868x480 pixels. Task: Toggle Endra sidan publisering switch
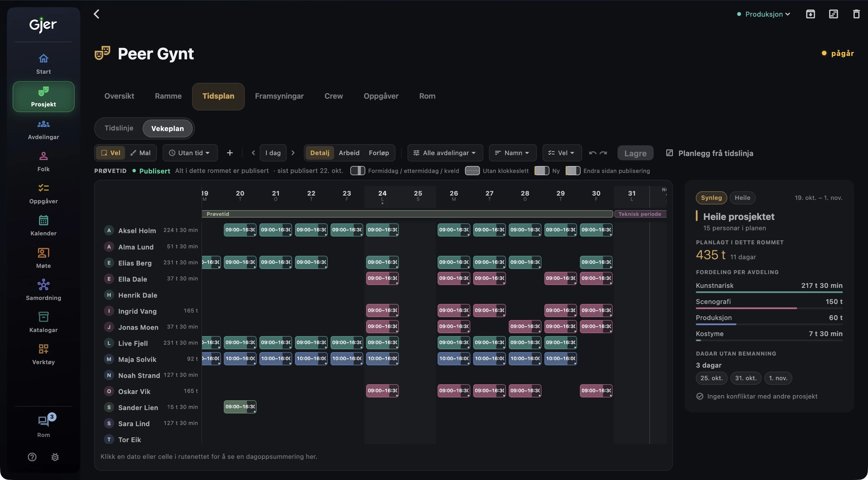pyautogui.click(x=573, y=171)
